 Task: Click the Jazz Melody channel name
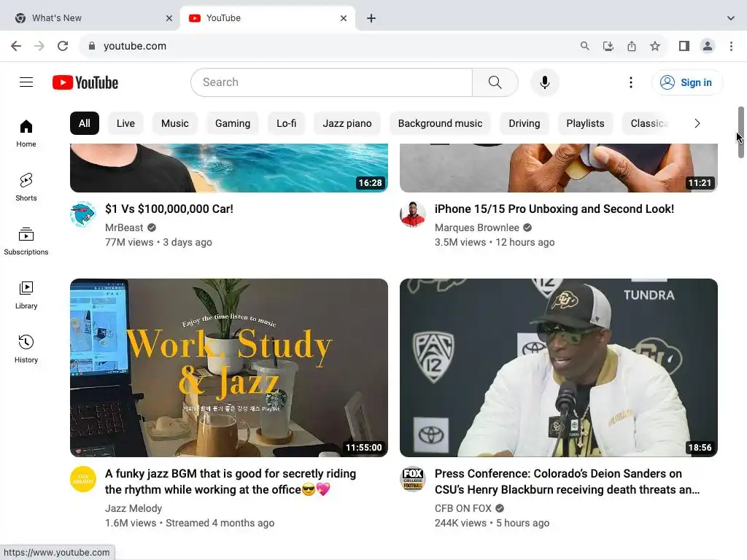click(133, 508)
